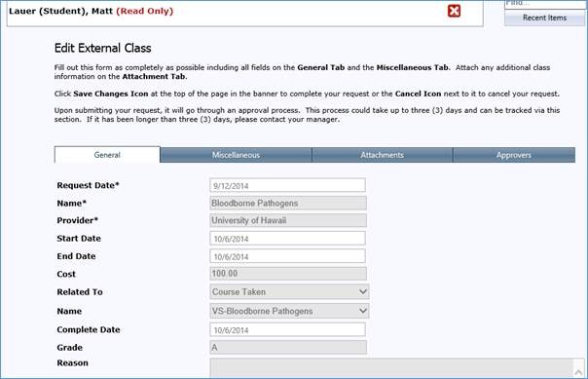The image size is (588, 379).
Task: Select the General tab
Action: point(107,155)
